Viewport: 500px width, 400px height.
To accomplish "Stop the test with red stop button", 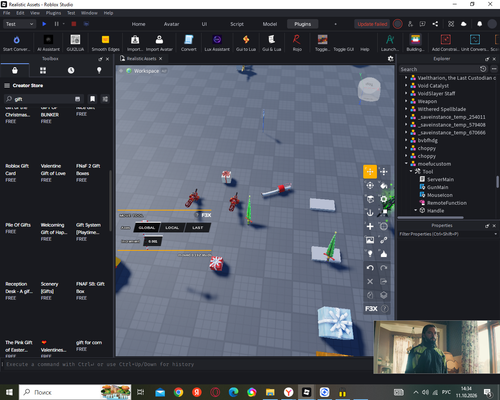I will point(74,24).
